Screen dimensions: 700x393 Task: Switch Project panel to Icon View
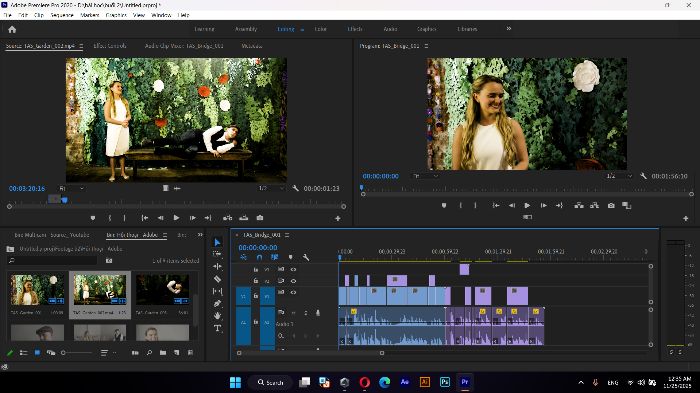pyautogui.click(x=38, y=353)
